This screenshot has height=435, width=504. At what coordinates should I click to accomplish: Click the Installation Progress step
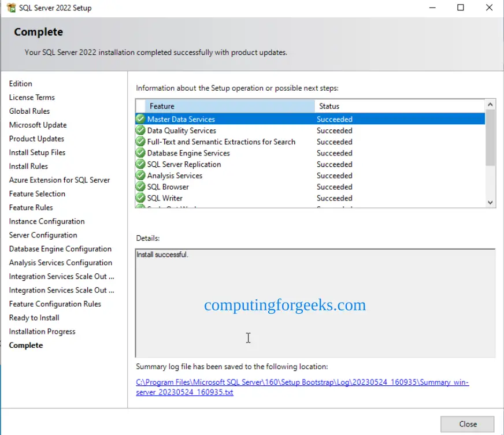pos(42,332)
